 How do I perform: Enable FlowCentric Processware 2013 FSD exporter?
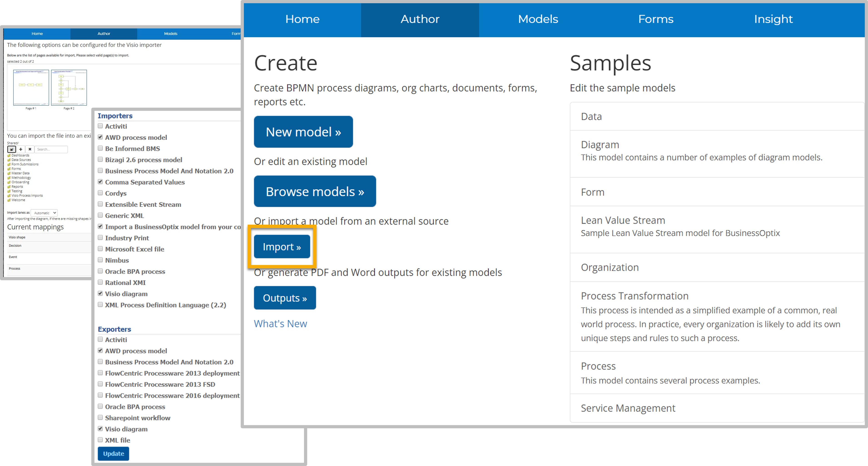pos(100,384)
